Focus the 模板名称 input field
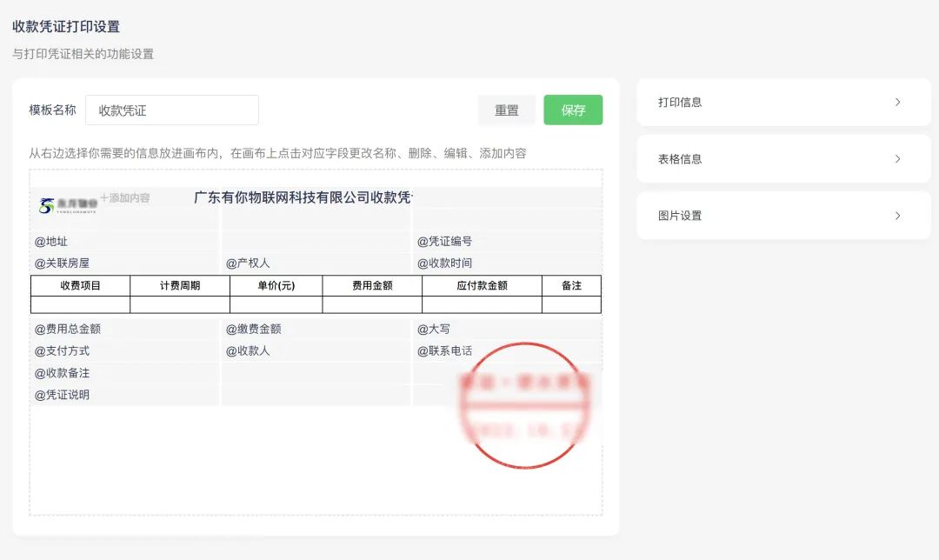 tap(172, 110)
